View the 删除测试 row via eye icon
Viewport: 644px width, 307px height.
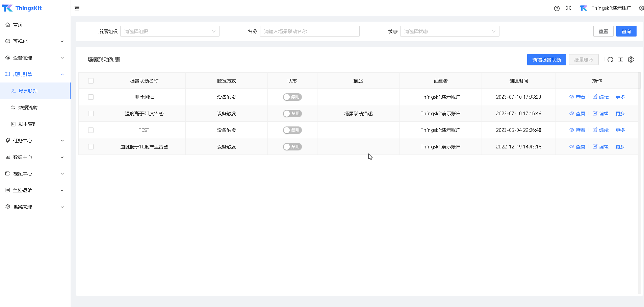click(572, 97)
